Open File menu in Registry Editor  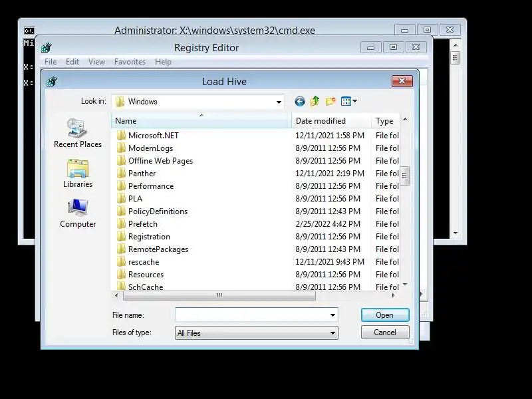51,62
